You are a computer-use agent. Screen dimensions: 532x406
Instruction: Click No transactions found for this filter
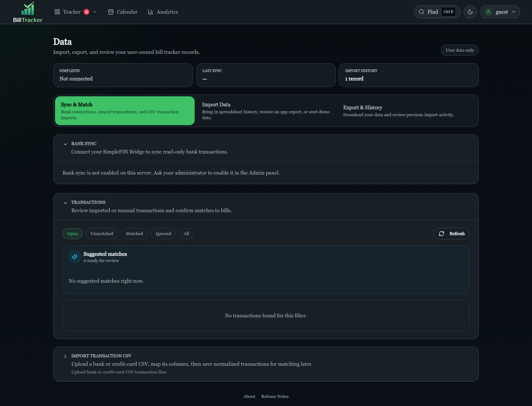pos(266,316)
